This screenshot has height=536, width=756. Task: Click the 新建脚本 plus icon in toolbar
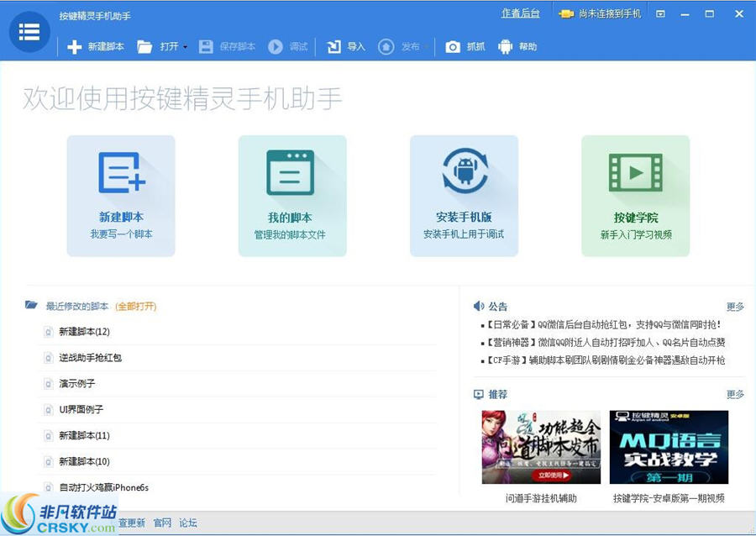(74, 47)
